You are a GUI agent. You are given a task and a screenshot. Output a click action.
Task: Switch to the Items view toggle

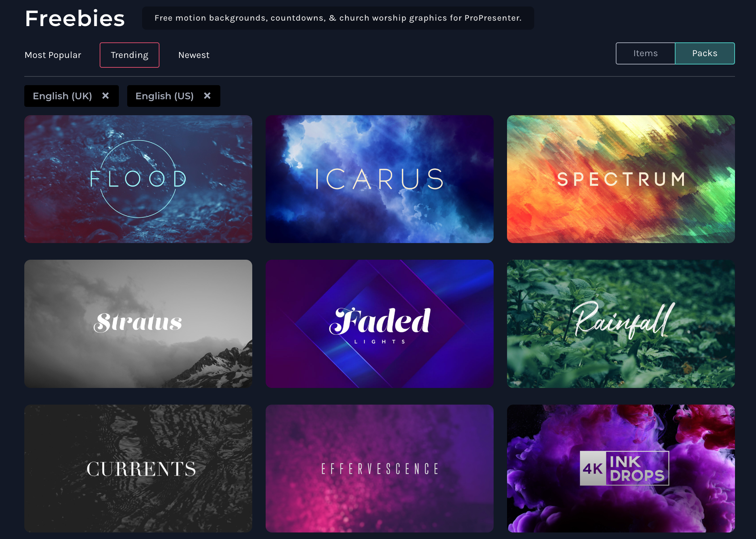646,53
